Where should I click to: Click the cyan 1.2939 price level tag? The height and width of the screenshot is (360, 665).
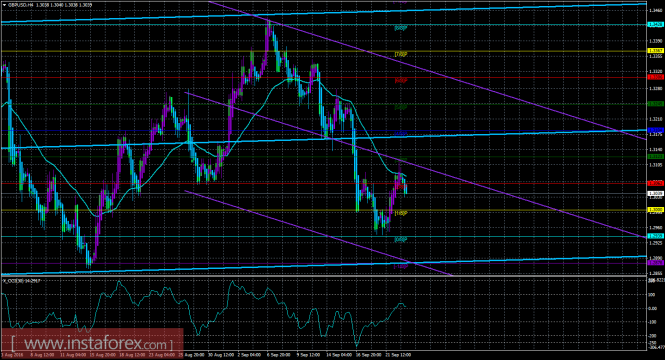656,236
